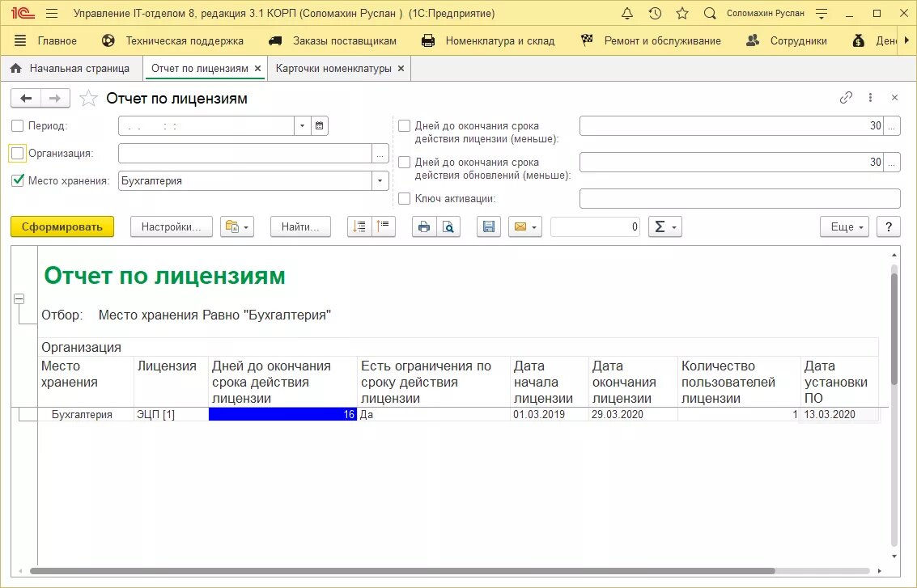
Task: Open the three-dot more menu
Action: click(x=870, y=98)
